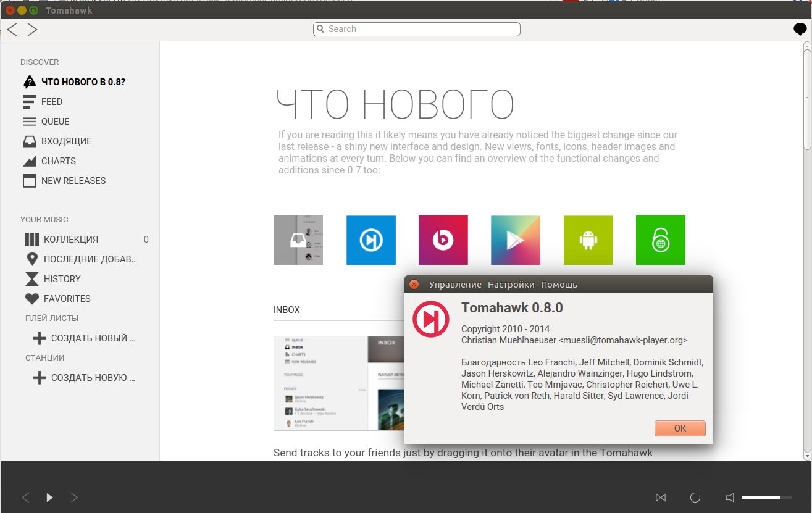Skip to next track
Image resolution: width=812 pixels, height=513 pixels.
pyautogui.click(x=74, y=498)
